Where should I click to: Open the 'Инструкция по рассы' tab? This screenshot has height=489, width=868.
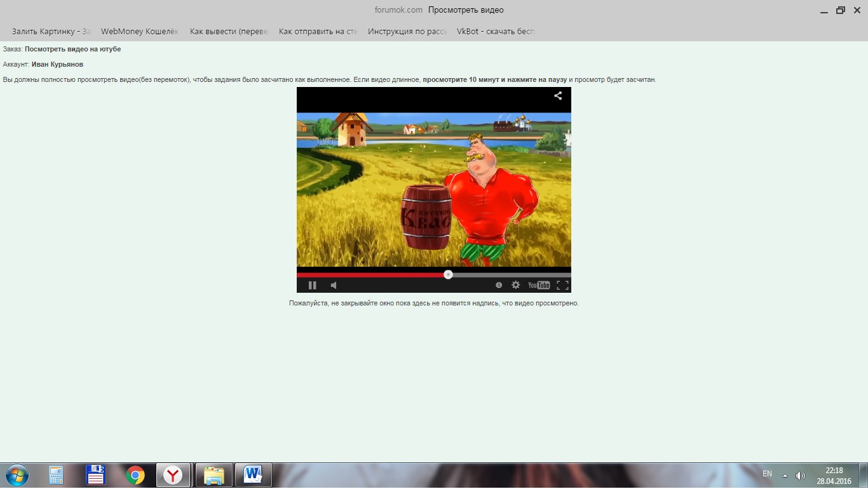tap(407, 31)
